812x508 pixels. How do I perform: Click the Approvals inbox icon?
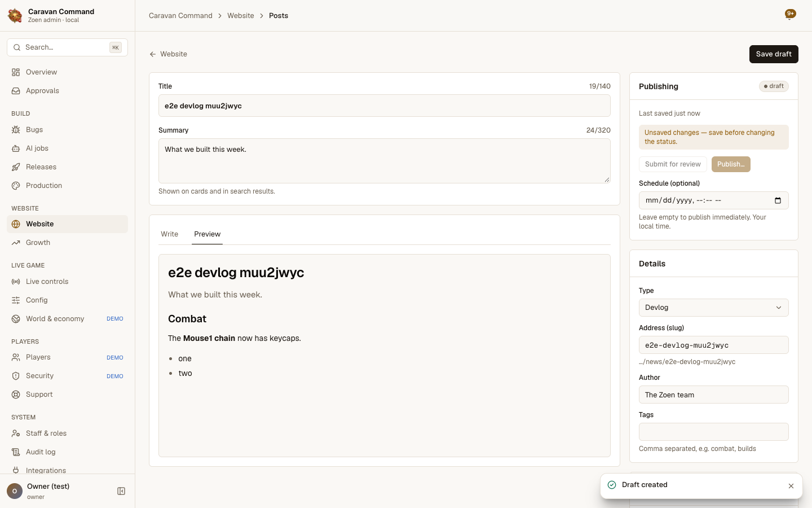click(16, 91)
